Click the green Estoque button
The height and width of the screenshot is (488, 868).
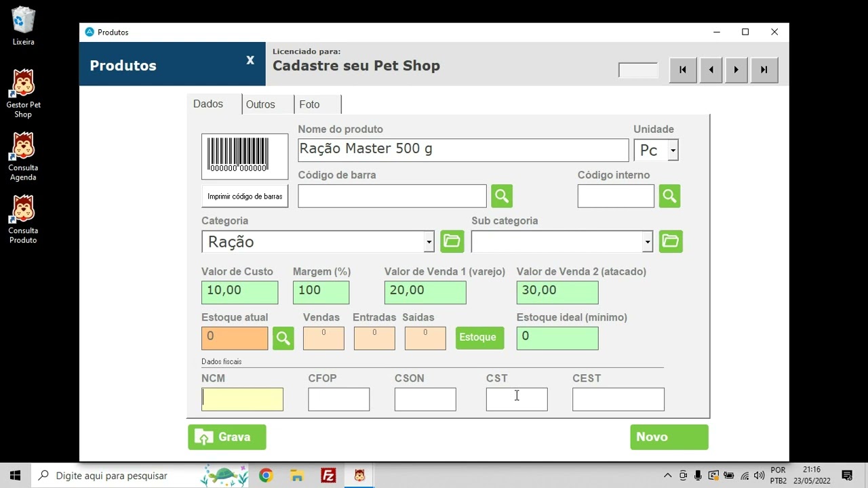click(x=479, y=338)
